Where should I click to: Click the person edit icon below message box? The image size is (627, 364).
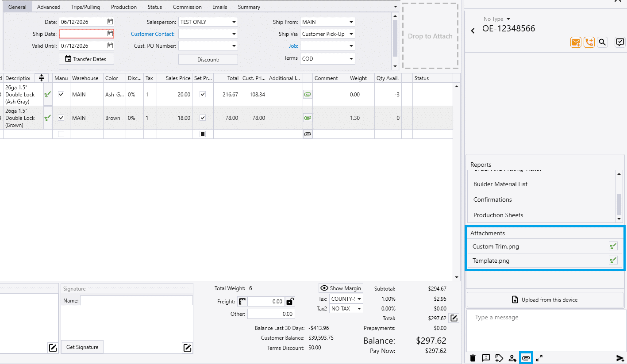(512, 358)
